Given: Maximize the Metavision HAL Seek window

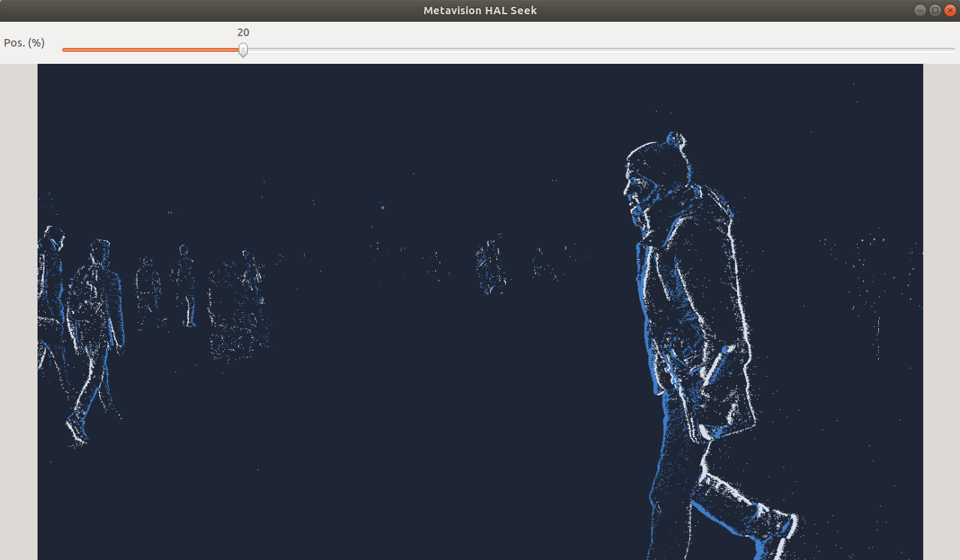Looking at the screenshot, I should click(x=934, y=11).
